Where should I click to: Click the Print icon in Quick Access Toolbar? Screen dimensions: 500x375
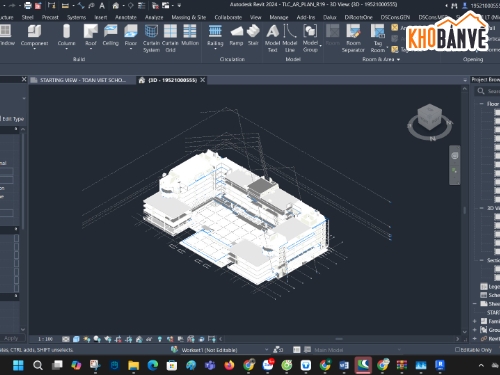(x=28, y=5)
